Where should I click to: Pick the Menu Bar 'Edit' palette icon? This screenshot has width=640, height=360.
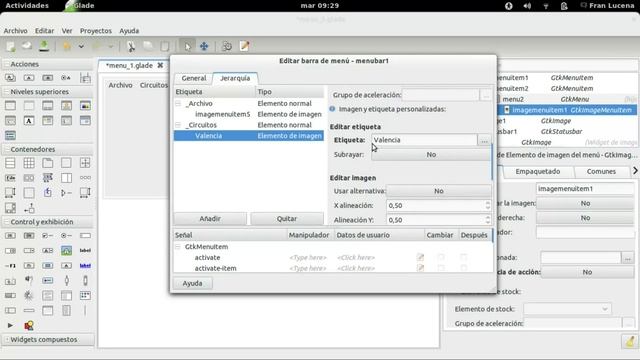coord(10,178)
